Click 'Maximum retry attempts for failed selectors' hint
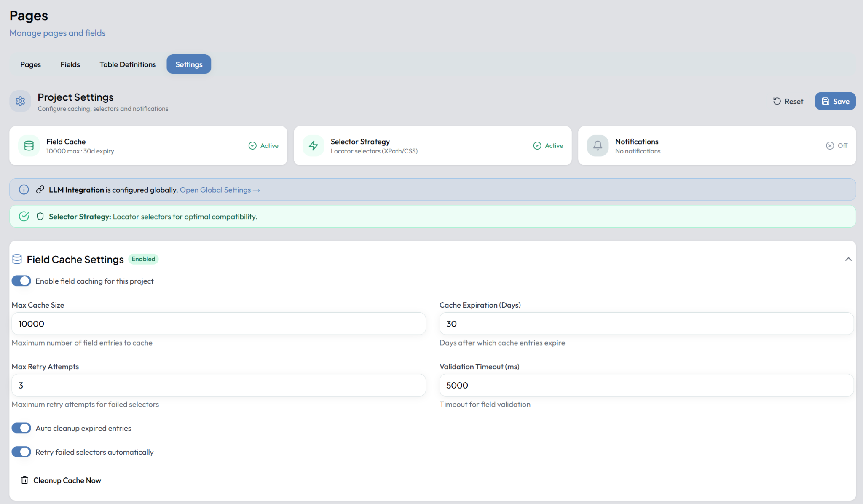 [x=86, y=405]
